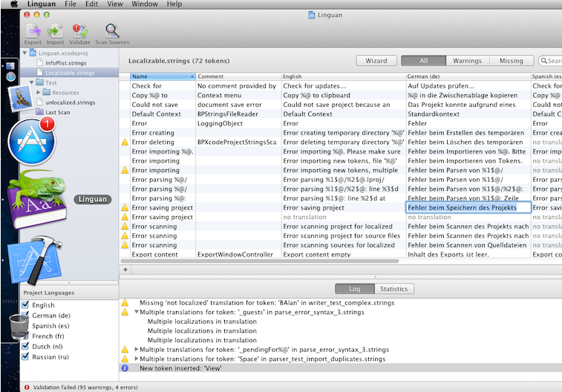Click the German translation field being edited
The height and width of the screenshot is (392, 562).
(x=467, y=208)
